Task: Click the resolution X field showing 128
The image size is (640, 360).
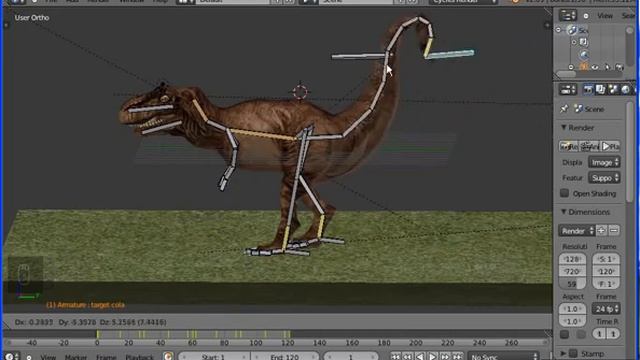Action: tap(572, 259)
